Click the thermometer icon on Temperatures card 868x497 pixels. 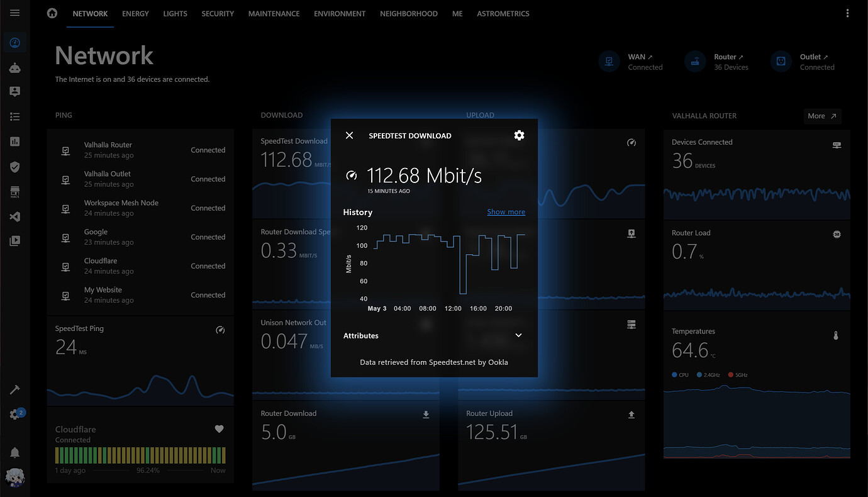[836, 335]
